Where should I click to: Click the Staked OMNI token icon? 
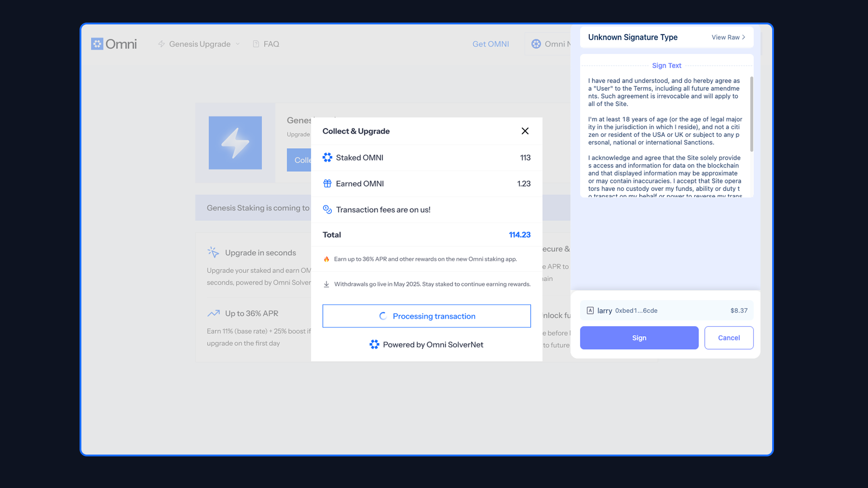327,158
